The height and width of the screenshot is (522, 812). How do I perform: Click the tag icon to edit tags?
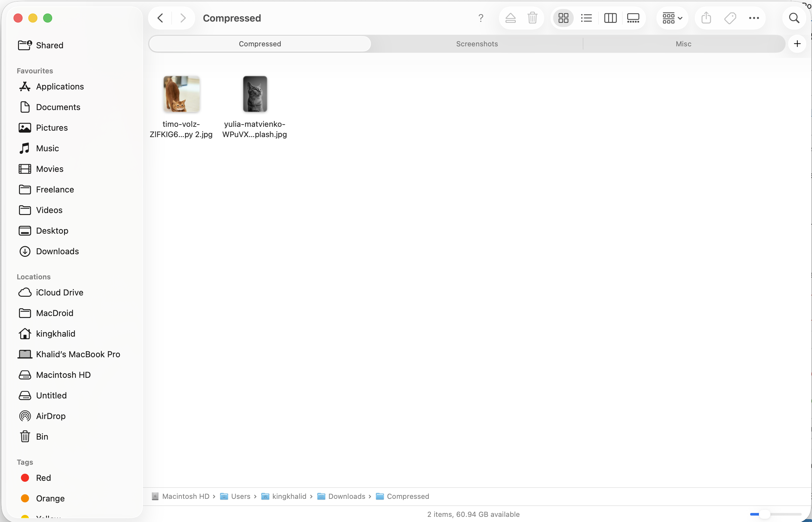tap(730, 18)
